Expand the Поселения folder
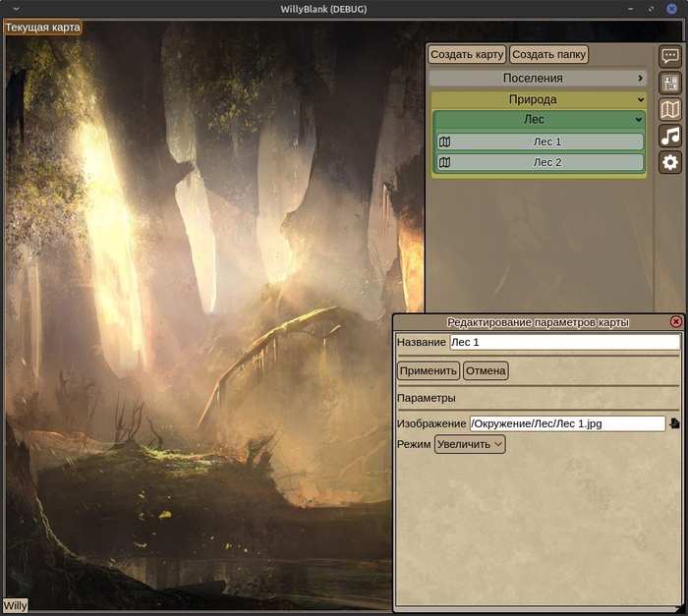 (640, 78)
